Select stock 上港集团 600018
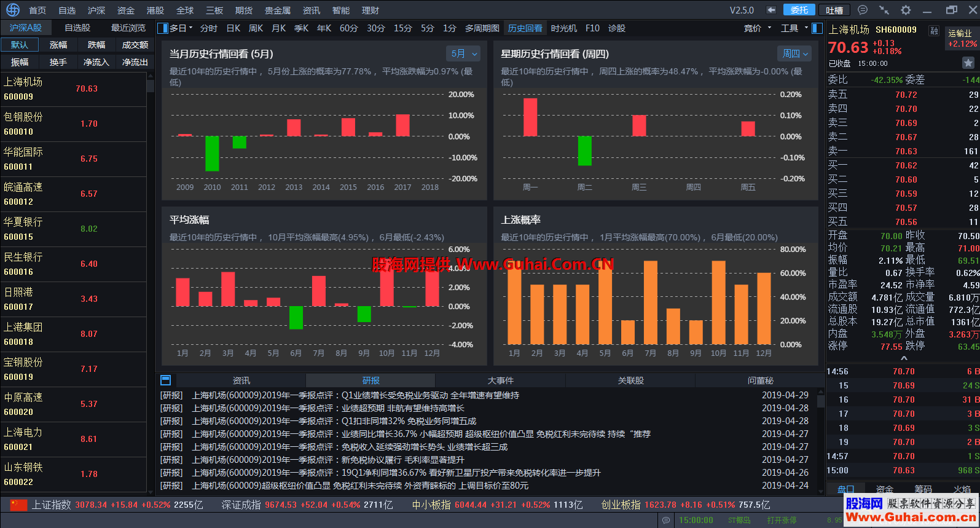The image size is (980, 528). (73, 334)
